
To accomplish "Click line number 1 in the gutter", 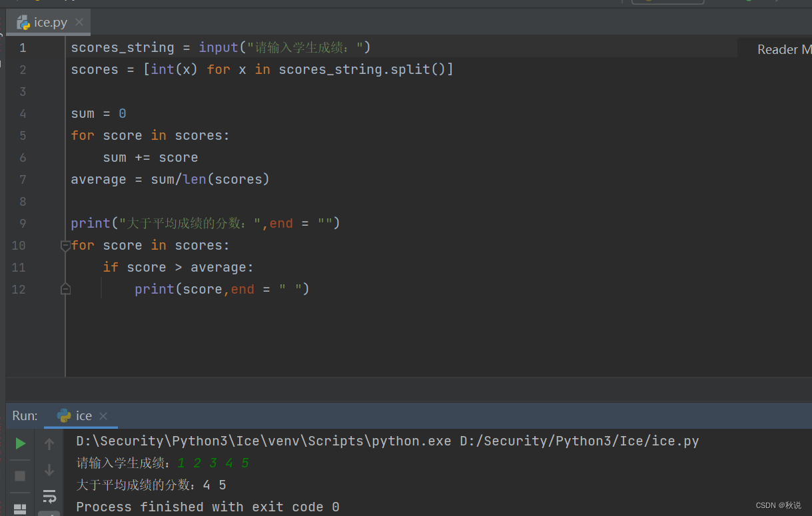I will [23, 48].
